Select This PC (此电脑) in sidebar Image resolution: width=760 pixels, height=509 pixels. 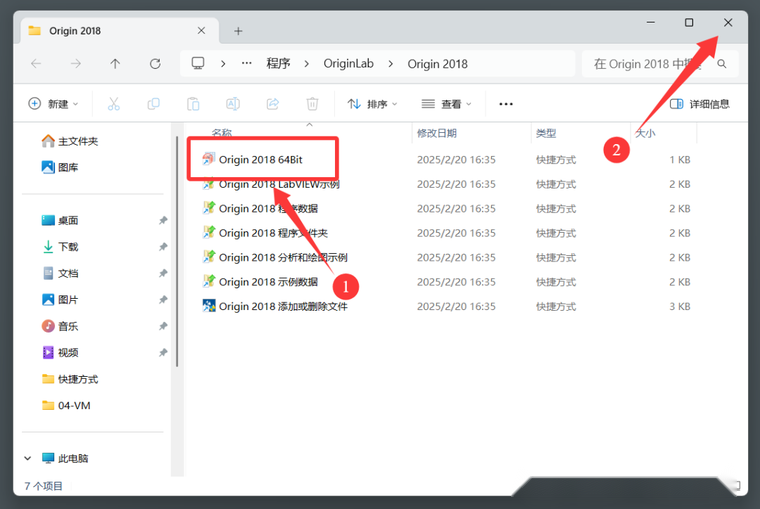click(x=65, y=458)
